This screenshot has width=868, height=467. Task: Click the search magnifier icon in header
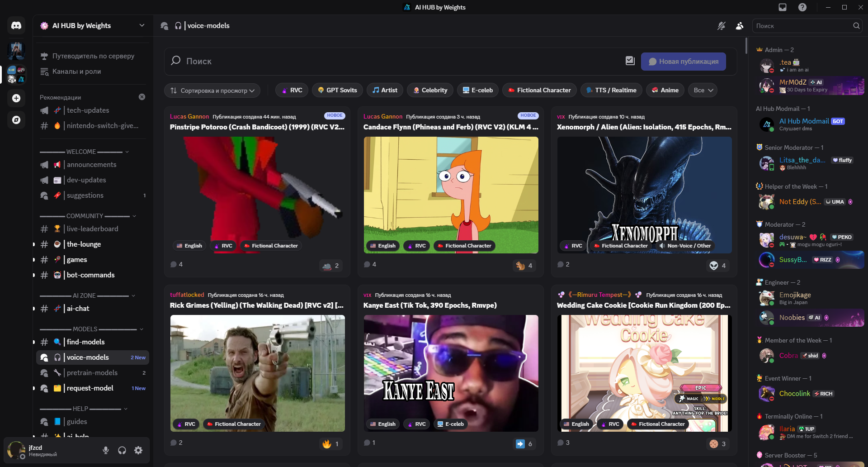[x=856, y=26]
